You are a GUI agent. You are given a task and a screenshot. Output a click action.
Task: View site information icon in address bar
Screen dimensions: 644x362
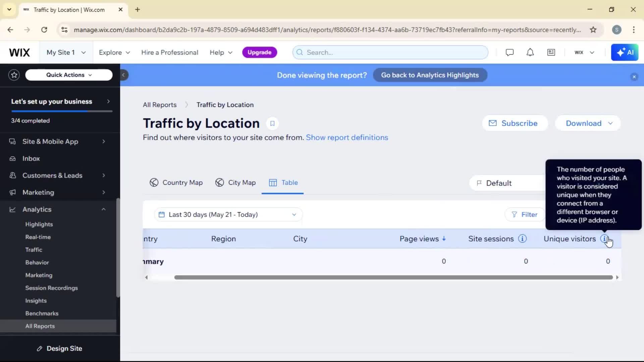(x=64, y=30)
